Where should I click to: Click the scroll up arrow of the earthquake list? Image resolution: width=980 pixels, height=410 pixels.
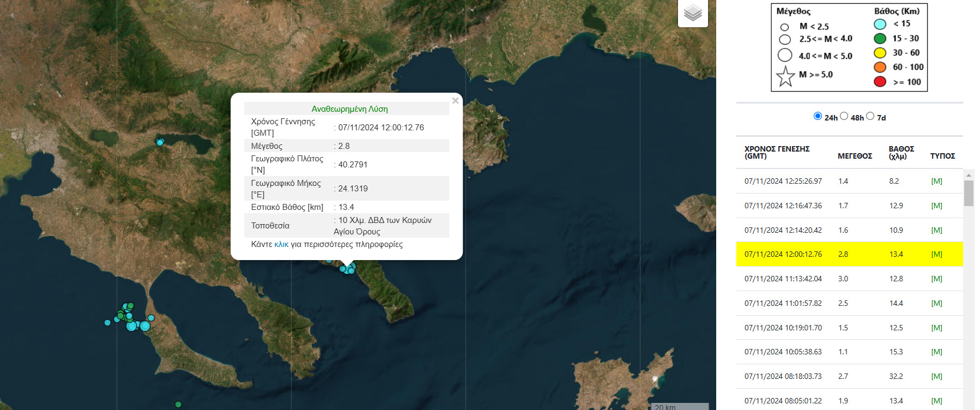pos(969,175)
